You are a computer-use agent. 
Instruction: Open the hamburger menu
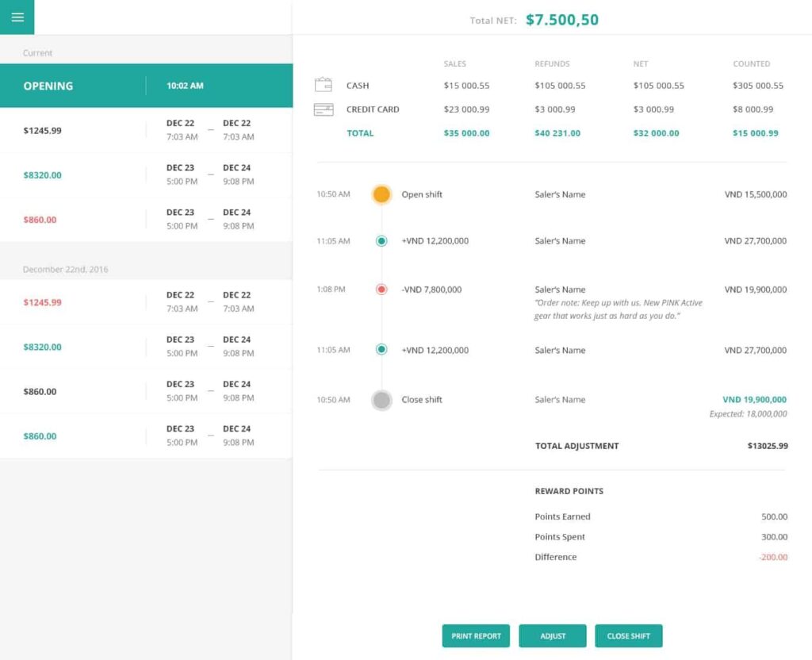17,17
